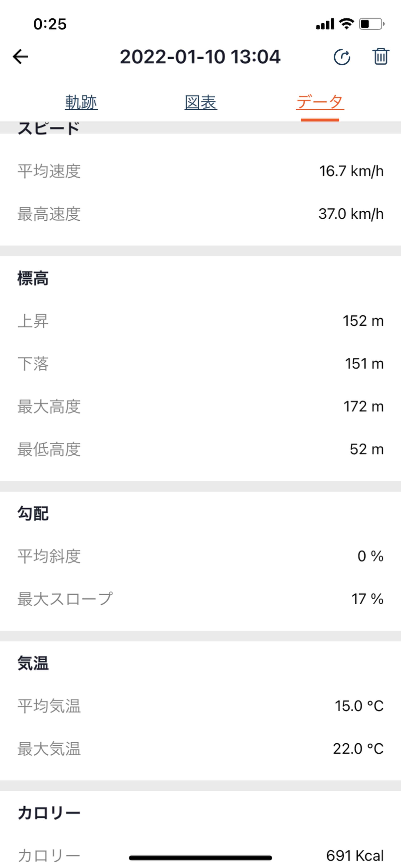This screenshot has width=401, height=868.
Task: Tap the Wi-Fi status icon
Action: 346,24
